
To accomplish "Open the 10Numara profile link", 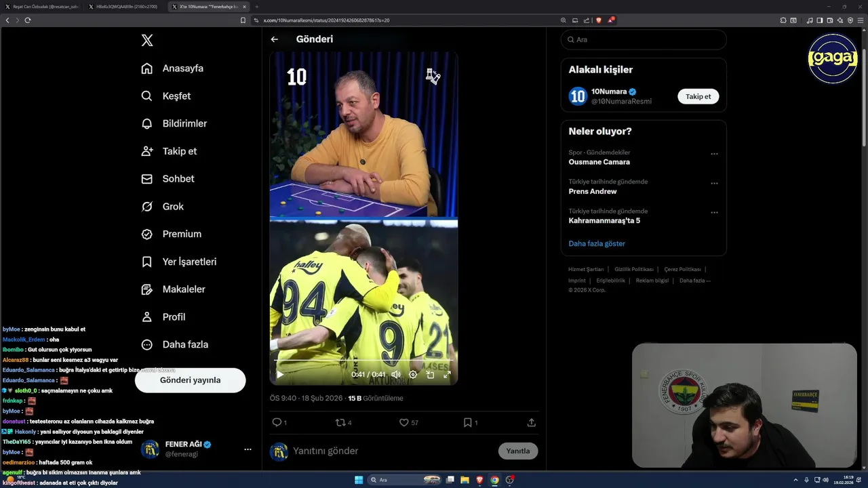I will click(609, 91).
